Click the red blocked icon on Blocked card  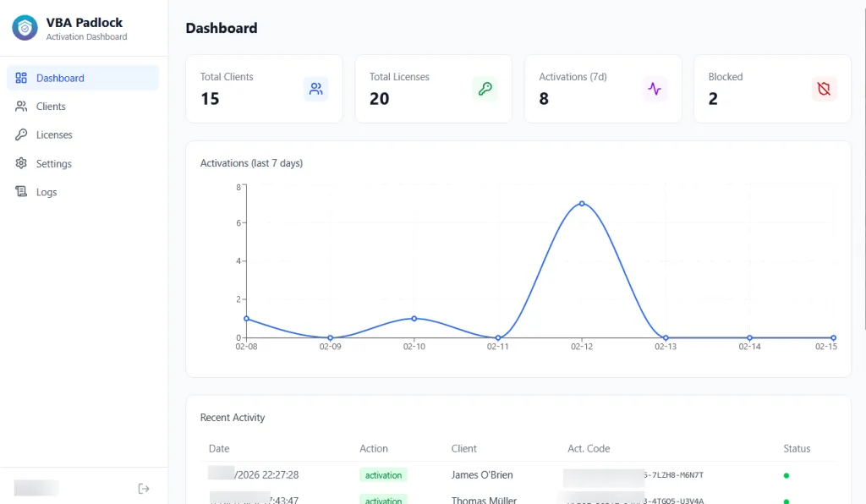(825, 88)
